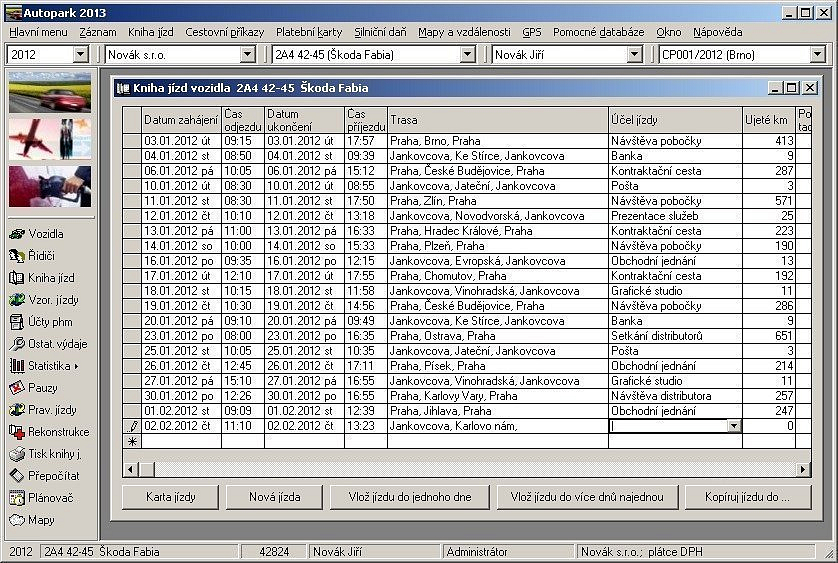This screenshot has width=838, height=563.
Task: Click the airplane thumbnail image
Action: 50,139
